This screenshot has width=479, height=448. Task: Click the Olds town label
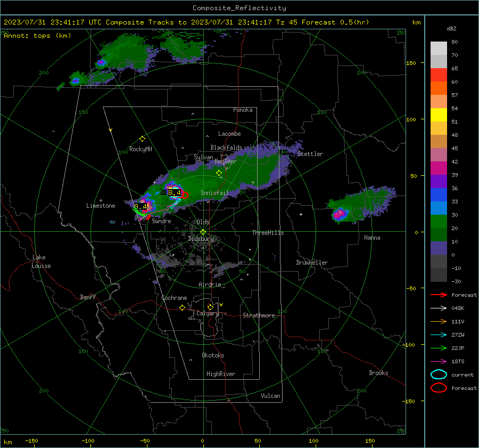pyautogui.click(x=203, y=222)
